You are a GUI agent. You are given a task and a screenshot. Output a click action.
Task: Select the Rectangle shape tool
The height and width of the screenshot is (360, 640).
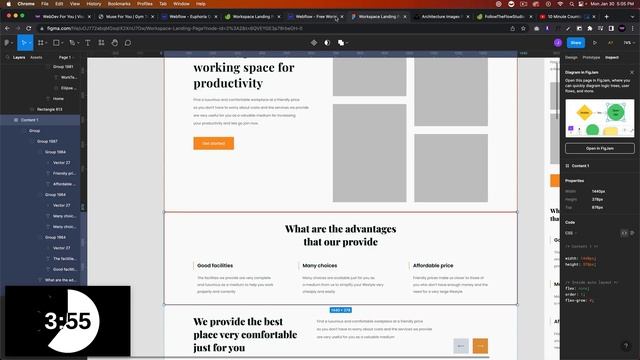pyautogui.click(x=56, y=43)
